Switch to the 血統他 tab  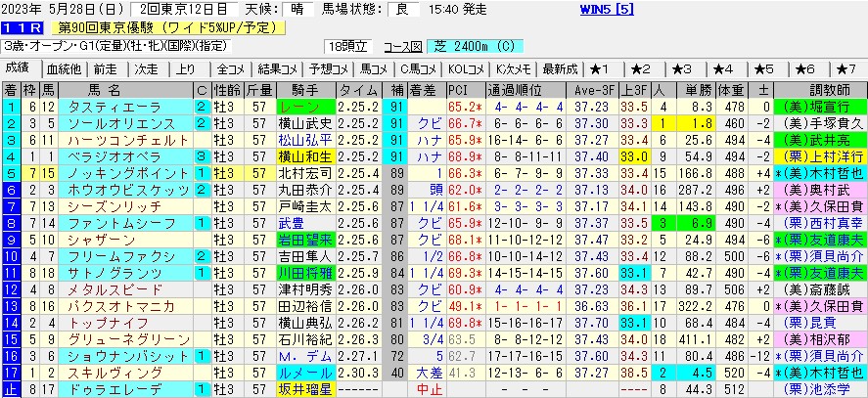[64, 69]
